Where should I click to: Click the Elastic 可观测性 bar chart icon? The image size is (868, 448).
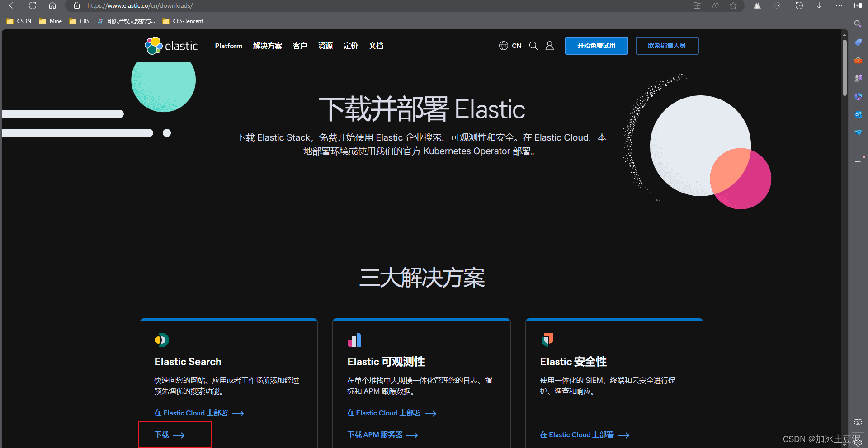pyautogui.click(x=354, y=340)
